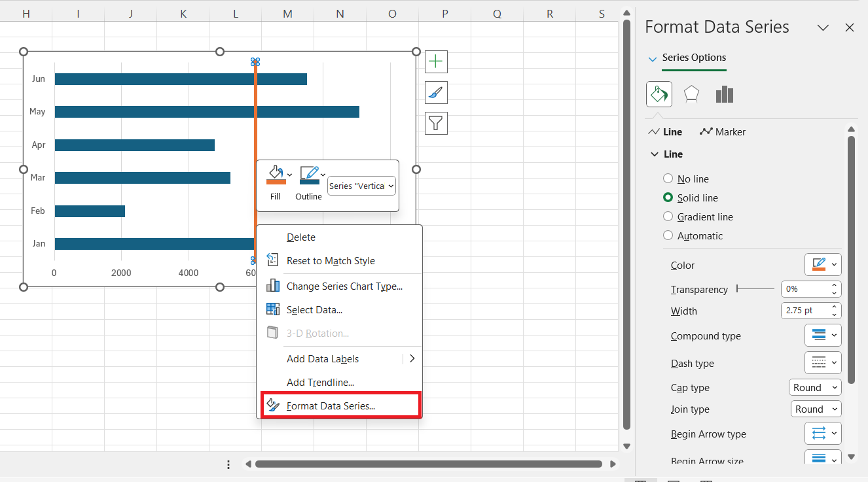Click the Reset to Match Style icon

(x=273, y=260)
